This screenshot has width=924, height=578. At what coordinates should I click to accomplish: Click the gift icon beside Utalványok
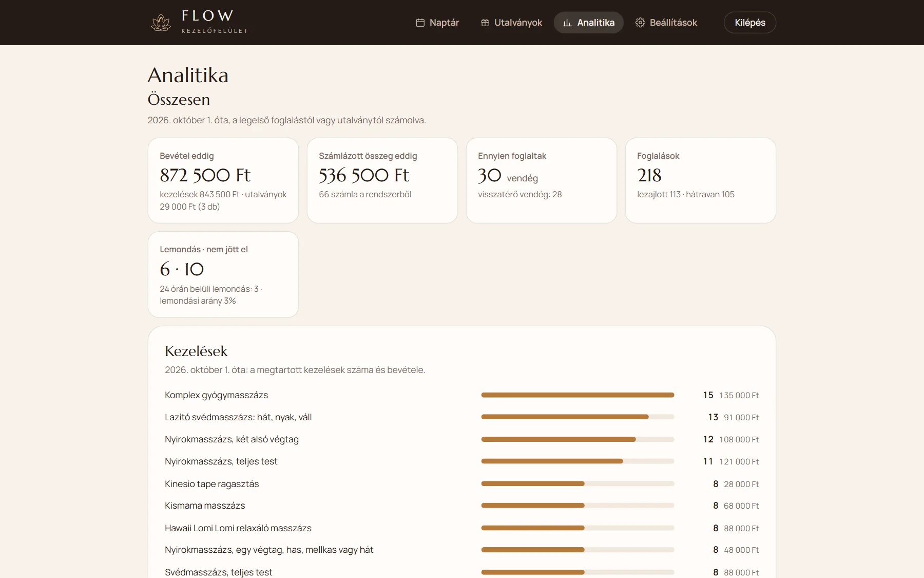[485, 23]
